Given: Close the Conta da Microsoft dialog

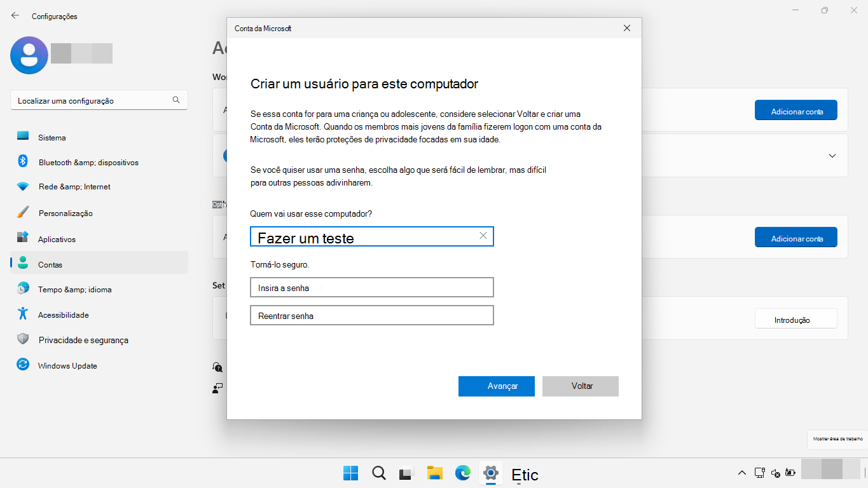Looking at the screenshot, I should [x=627, y=28].
